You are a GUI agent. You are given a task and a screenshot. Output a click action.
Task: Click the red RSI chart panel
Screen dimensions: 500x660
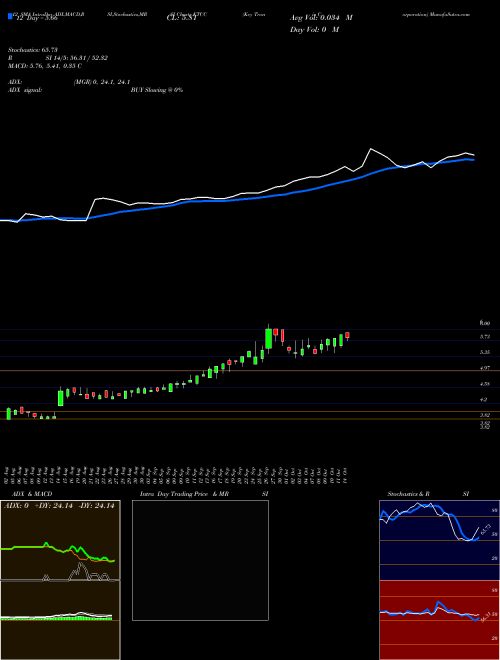(x=439, y=620)
